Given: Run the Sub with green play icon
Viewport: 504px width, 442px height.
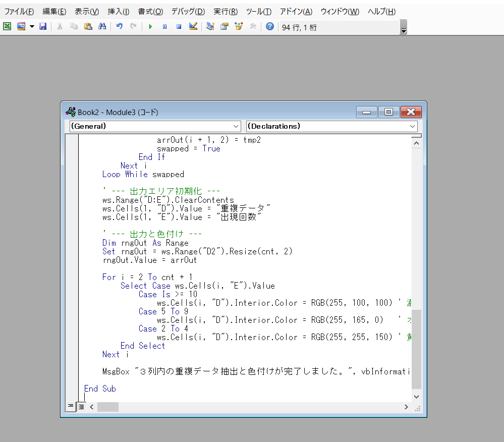Looking at the screenshot, I should pyautogui.click(x=150, y=26).
